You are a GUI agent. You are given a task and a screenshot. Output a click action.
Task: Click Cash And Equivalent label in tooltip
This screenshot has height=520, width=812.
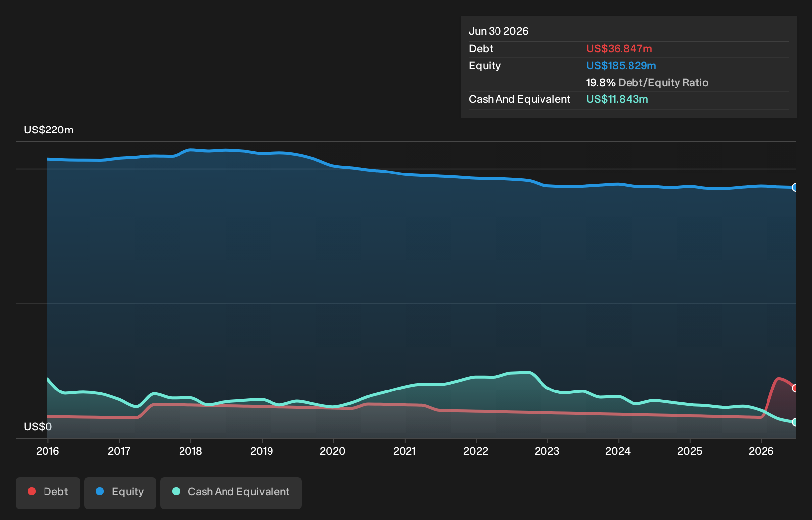coord(519,99)
